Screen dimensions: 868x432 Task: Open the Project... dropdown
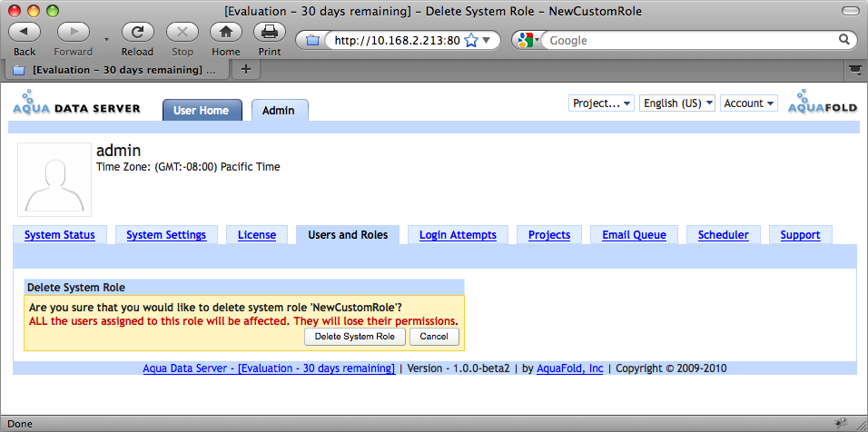pos(601,103)
